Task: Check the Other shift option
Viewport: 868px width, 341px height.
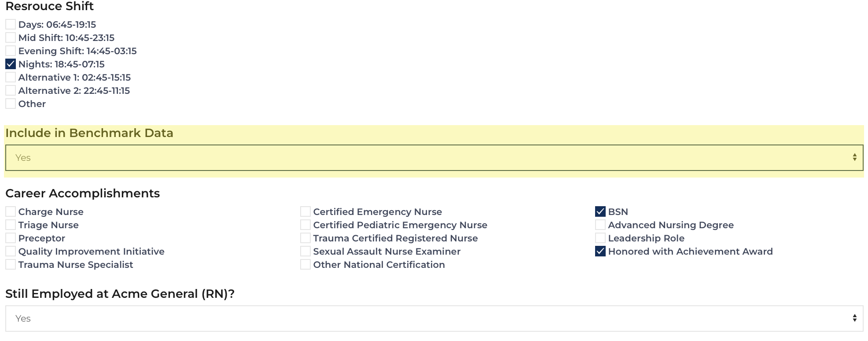Action: [x=11, y=104]
